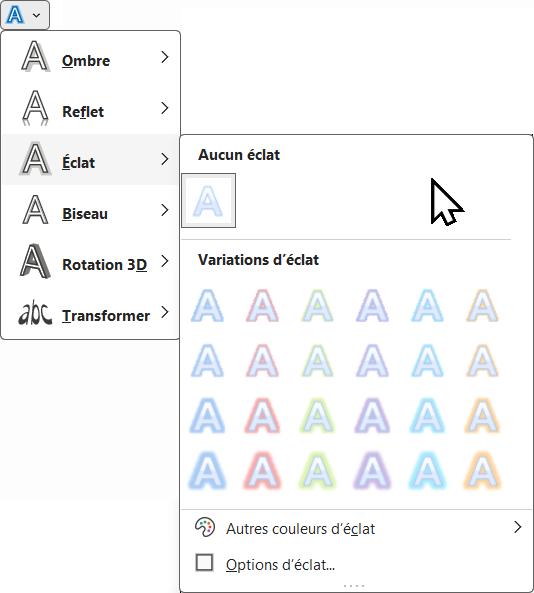Expand the Autres couleurs d'éclat submenu arrow
The width and height of the screenshot is (534, 593).
(x=518, y=527)
